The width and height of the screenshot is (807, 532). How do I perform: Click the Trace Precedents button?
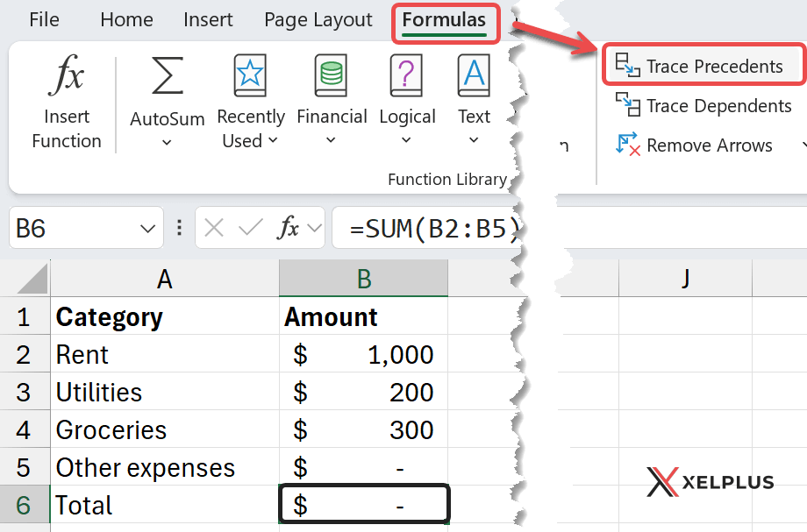[702, 66]
